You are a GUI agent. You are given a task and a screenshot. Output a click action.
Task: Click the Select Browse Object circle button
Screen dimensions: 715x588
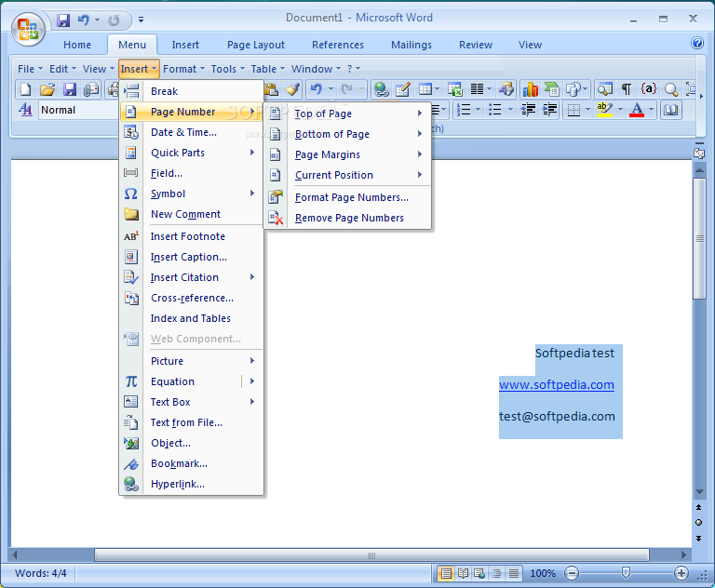(698, 522)
